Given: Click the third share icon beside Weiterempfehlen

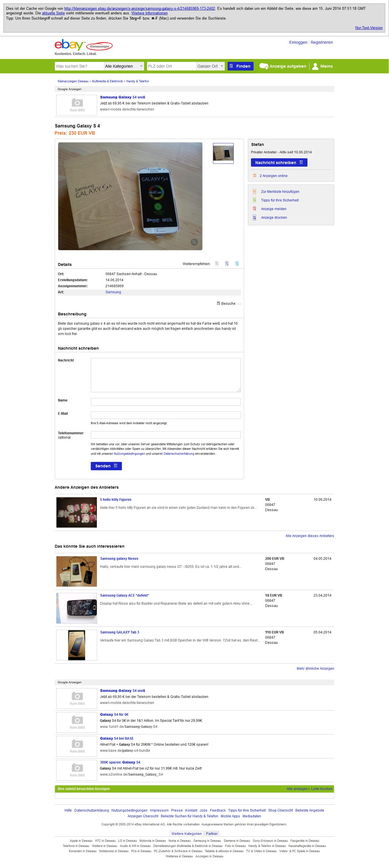Looking at the screenshot, I should click(237, 264).
